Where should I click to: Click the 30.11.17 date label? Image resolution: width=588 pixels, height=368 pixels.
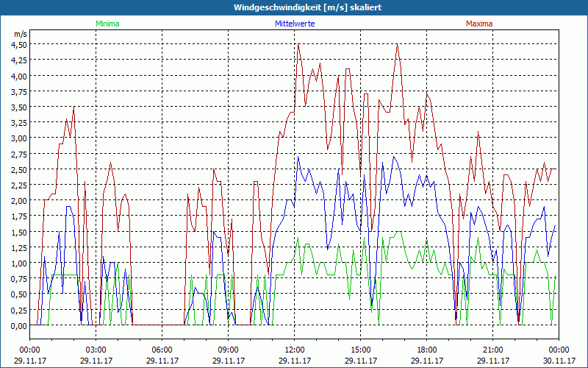coord(559,361)
